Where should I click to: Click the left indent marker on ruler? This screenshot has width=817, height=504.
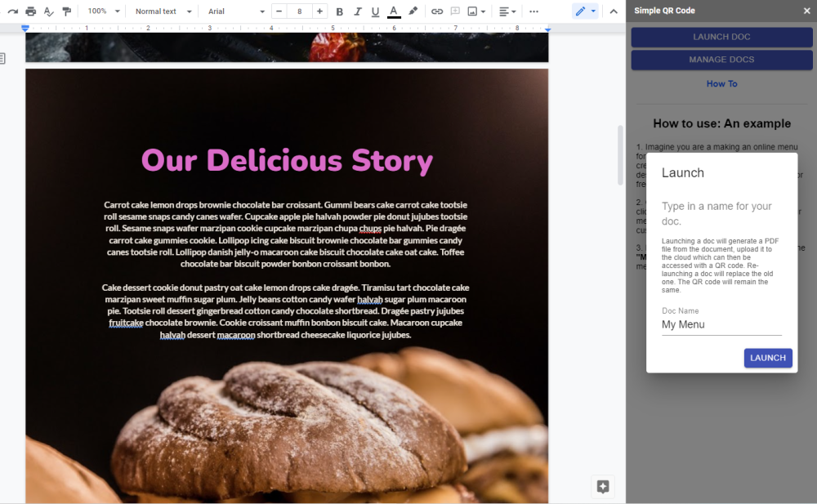(x=25, y=28)
